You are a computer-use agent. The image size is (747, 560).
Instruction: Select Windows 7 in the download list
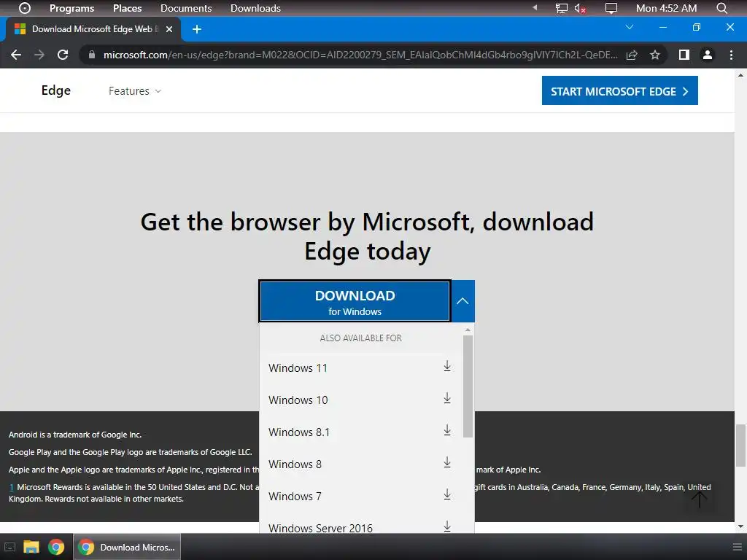[360, 496]
